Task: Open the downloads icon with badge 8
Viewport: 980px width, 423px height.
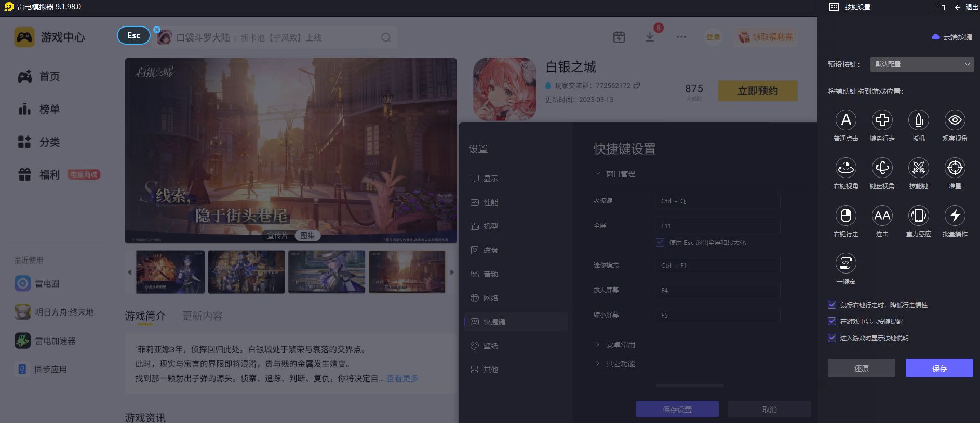Action: (x=650, y=37)
